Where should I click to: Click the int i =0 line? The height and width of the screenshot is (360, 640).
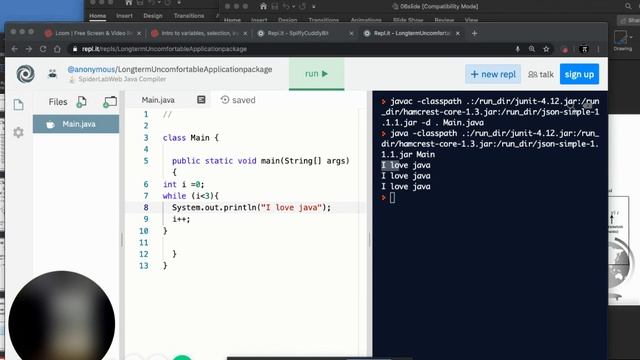[183, 184]
